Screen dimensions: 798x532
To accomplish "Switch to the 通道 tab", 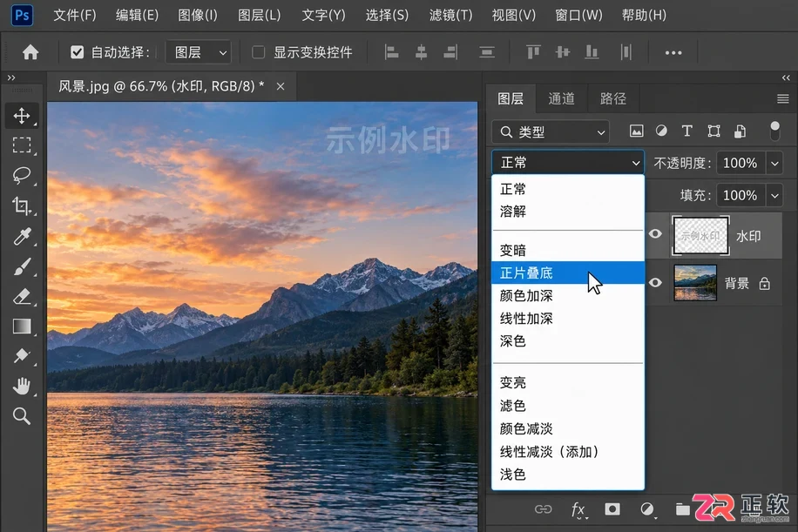I will (x=561, y=98).
